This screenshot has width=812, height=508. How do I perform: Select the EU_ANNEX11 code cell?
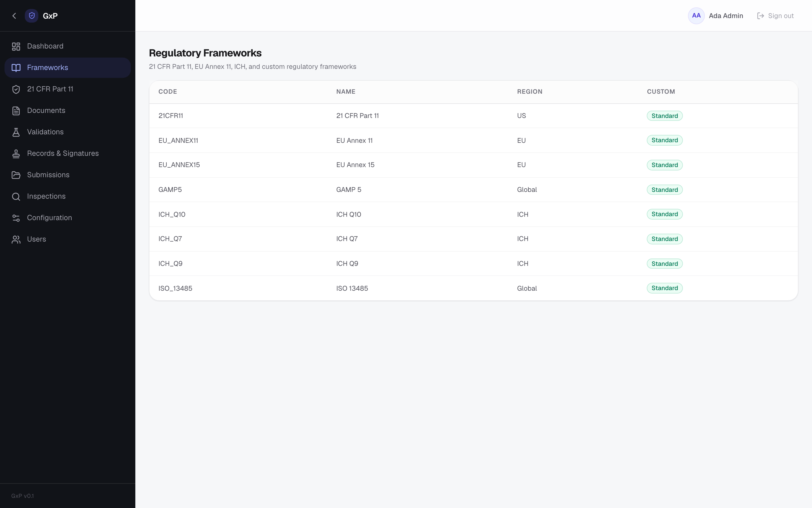coord(178,141)
